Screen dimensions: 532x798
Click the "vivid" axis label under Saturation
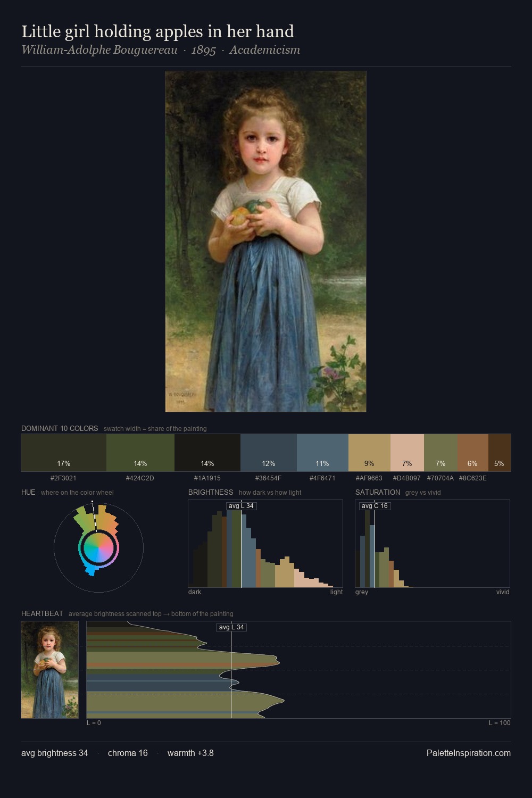pos(503,592)
